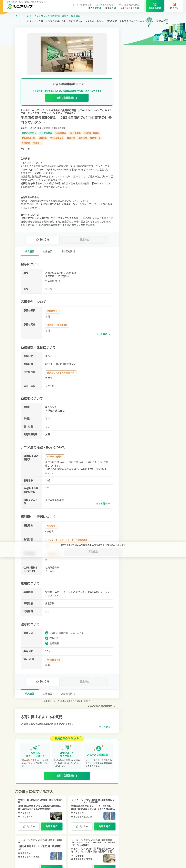
Task: Open the 閲覧履歴 header menu
Action: click(110, 8)
